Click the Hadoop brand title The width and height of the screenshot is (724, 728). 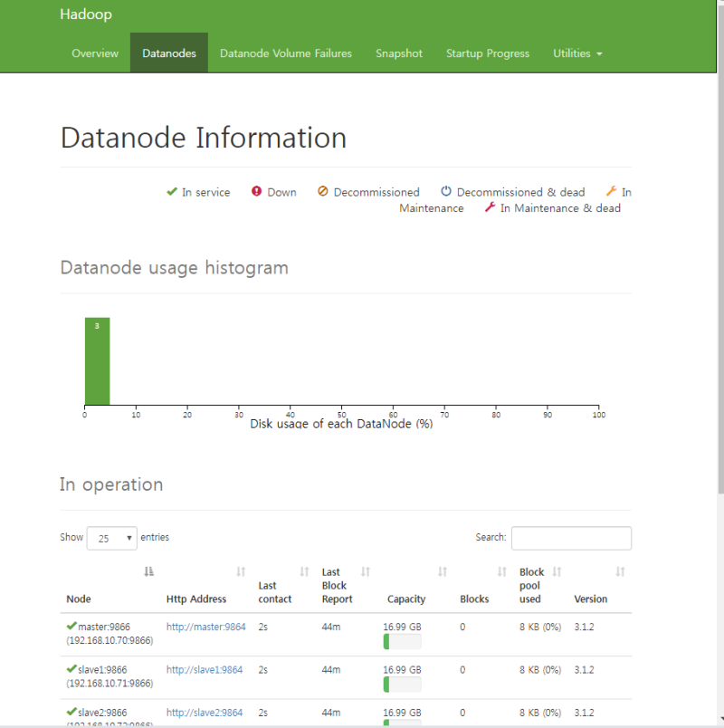(x=86, y=14)
